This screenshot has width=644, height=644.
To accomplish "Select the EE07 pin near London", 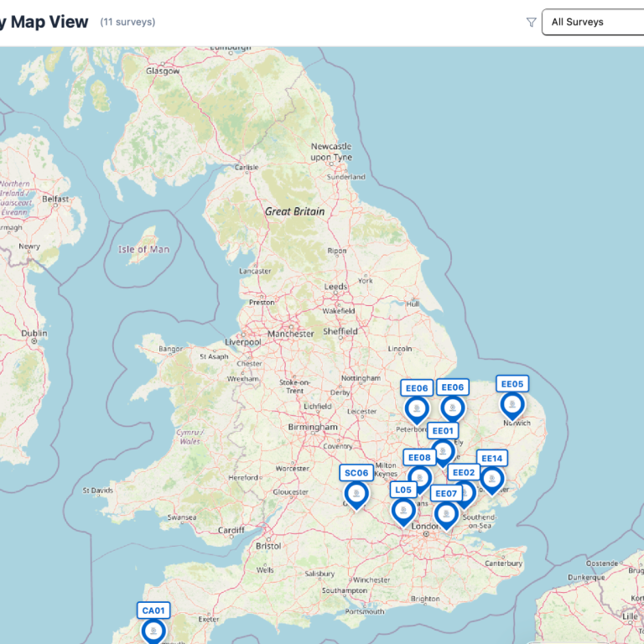I will tap(446, 515).
